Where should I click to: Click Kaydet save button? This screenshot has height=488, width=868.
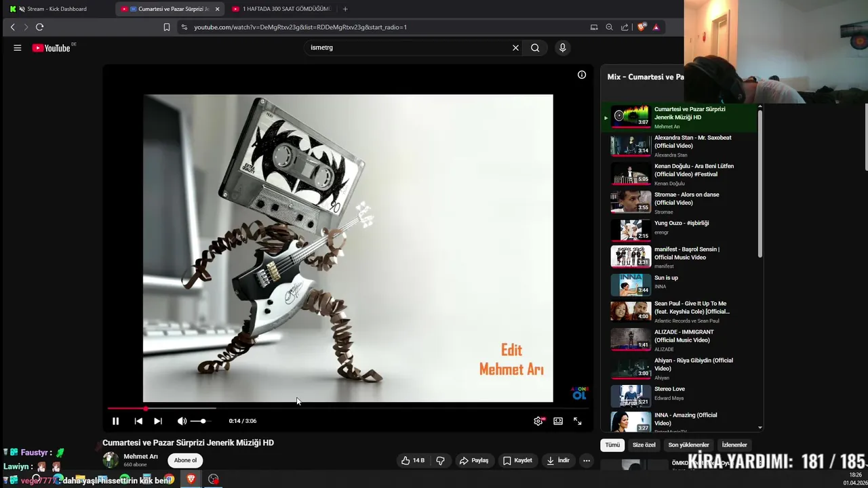(x=517, y=460)
